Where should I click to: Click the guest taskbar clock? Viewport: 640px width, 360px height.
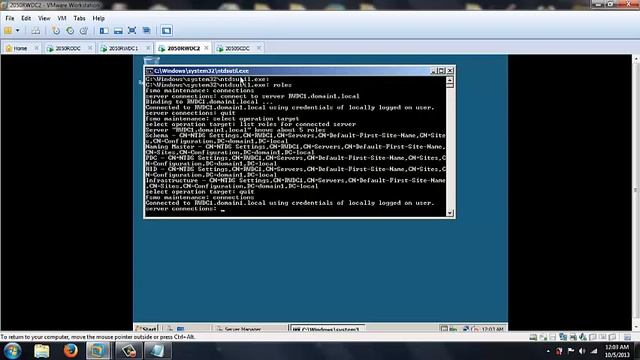pyautogui.click(x=492, y=329)
